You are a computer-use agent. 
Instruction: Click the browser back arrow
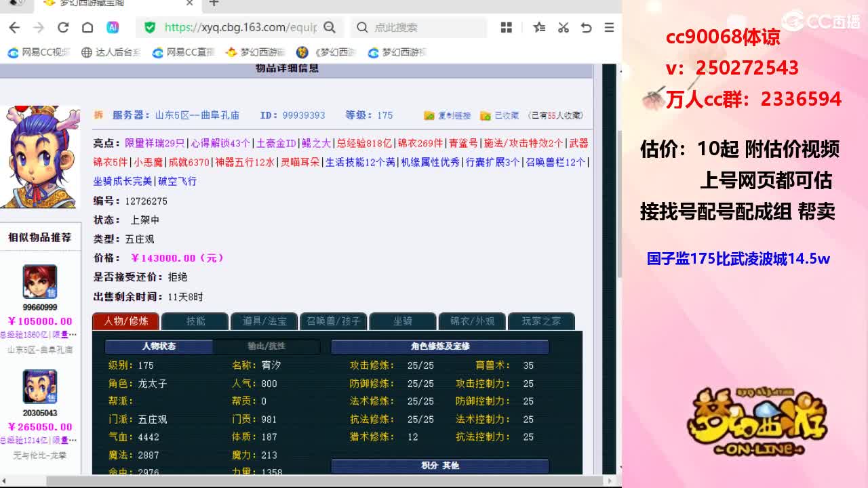14,27
